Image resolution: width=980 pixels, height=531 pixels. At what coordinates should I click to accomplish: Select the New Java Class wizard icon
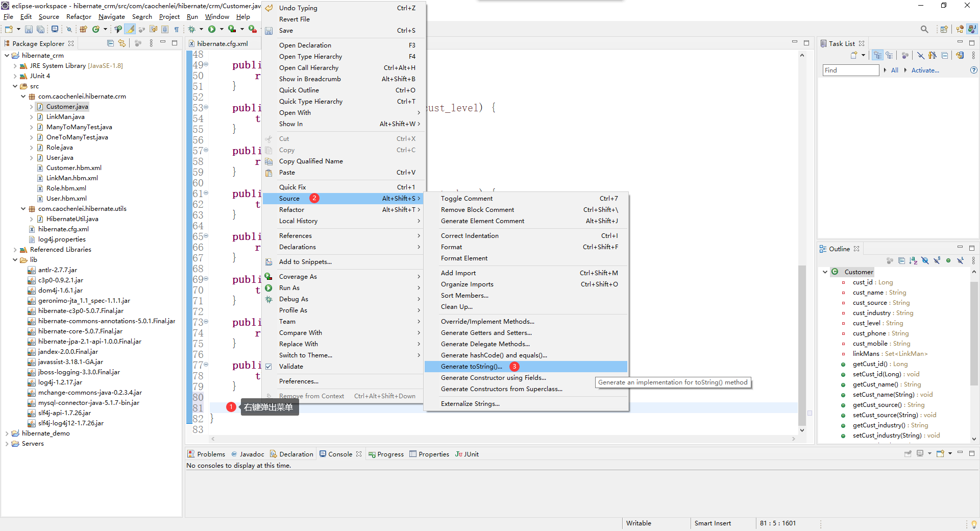click(x=95, y=29)
